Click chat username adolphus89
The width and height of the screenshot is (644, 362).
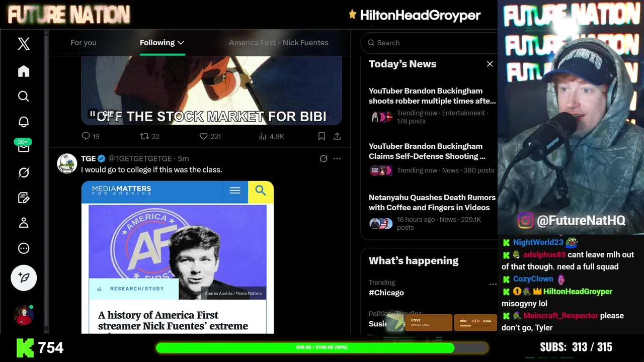click(x=544, y=254)
